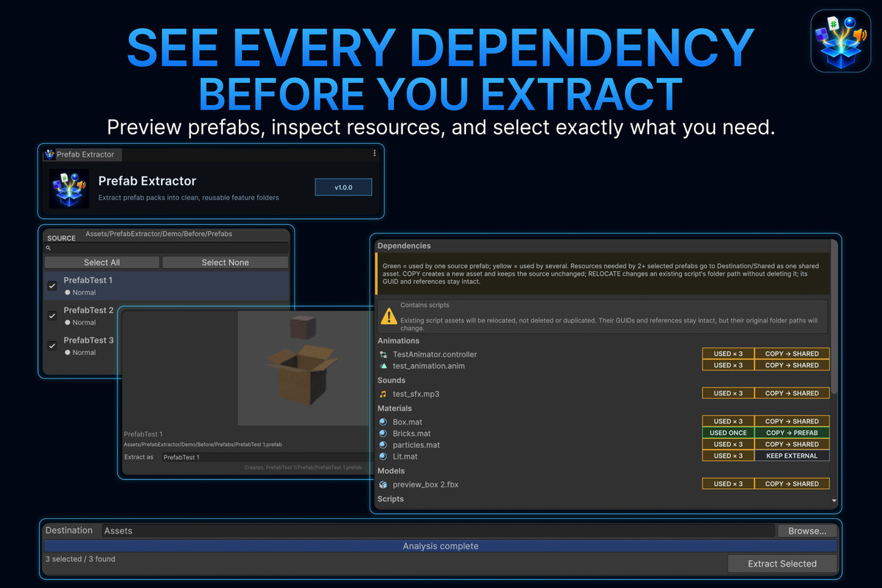Viewport: 882px width, 588px height.
Task: Click the USED × 3 badge on the test_sfx.mp3 row
Action: (728, 393)
